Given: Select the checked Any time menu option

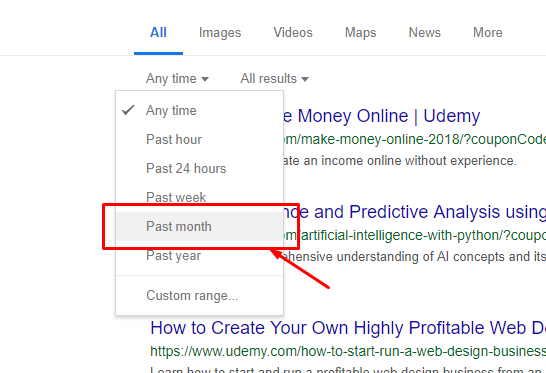Looking at the screenshot, I should (x=200, y=110).
